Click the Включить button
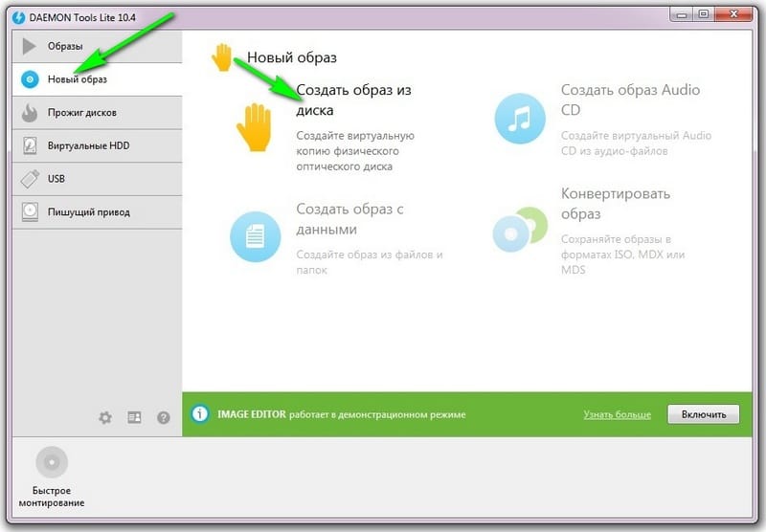 pyautogui.click(x=704, y=414)
